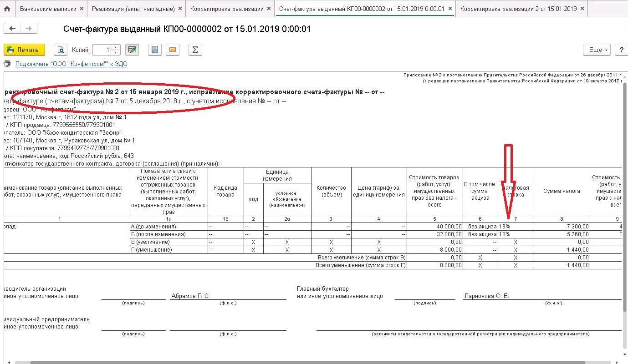Open the Еще dropdown menu

(597, 50)
